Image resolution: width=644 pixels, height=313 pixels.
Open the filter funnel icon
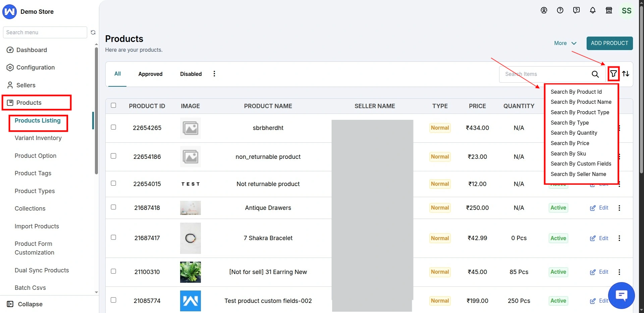(613, 74)
